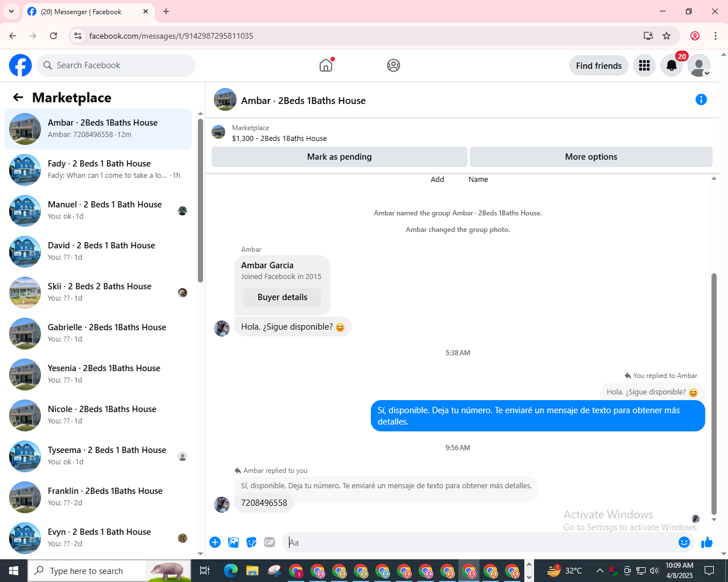View site information icon in address bar
The height and width of the screenshot is (582, 728).
tap(78, 36)
